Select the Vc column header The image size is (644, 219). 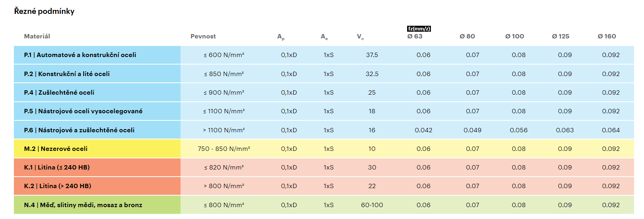(360, 37)
